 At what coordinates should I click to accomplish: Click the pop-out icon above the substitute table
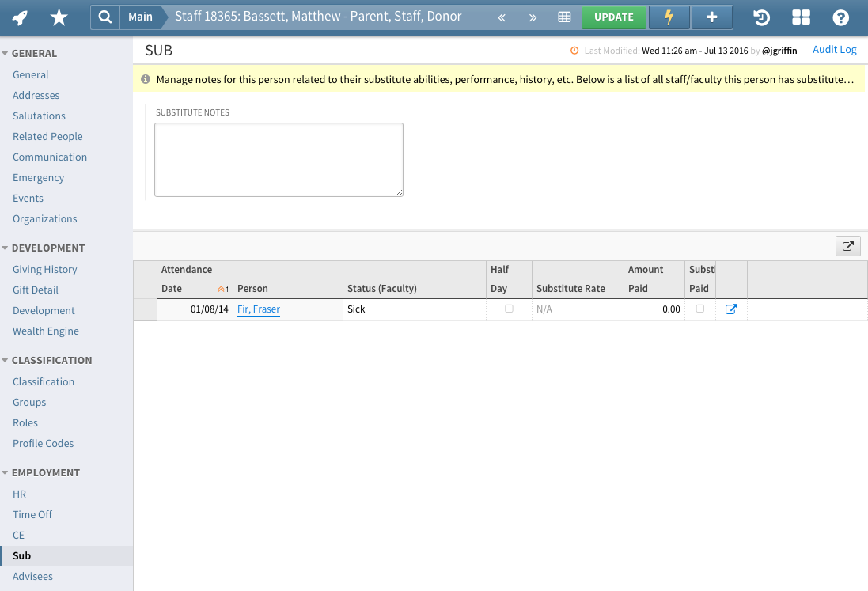[x=847, y=246]
